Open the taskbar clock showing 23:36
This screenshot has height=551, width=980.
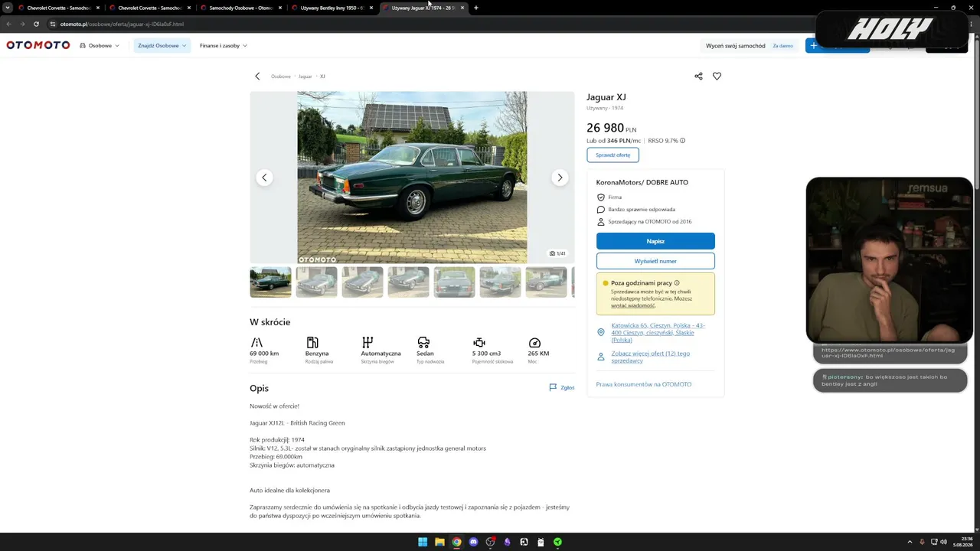click(x=962, y=542)
